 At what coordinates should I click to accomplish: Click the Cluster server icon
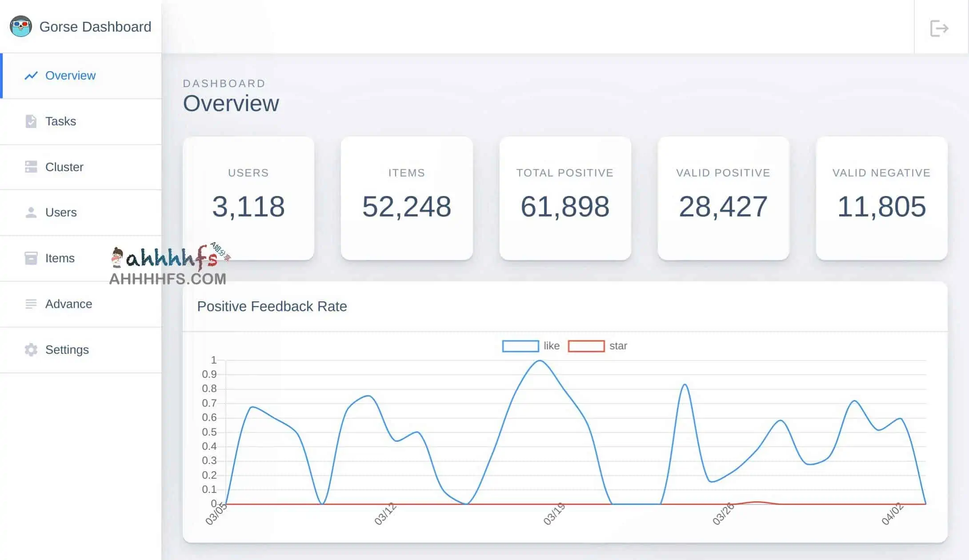[31, 167]
